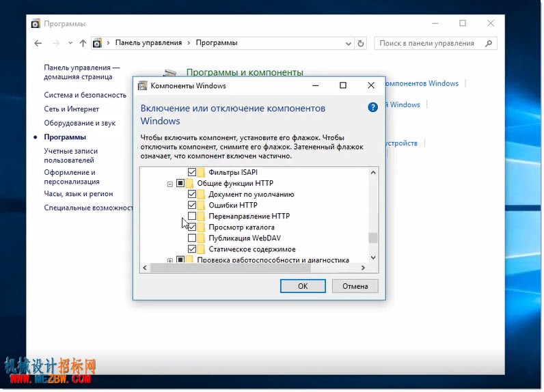Click vertical scrollbar thumb in components list
The height and width of the screenshot is (392, 544).
coord(373,238)
